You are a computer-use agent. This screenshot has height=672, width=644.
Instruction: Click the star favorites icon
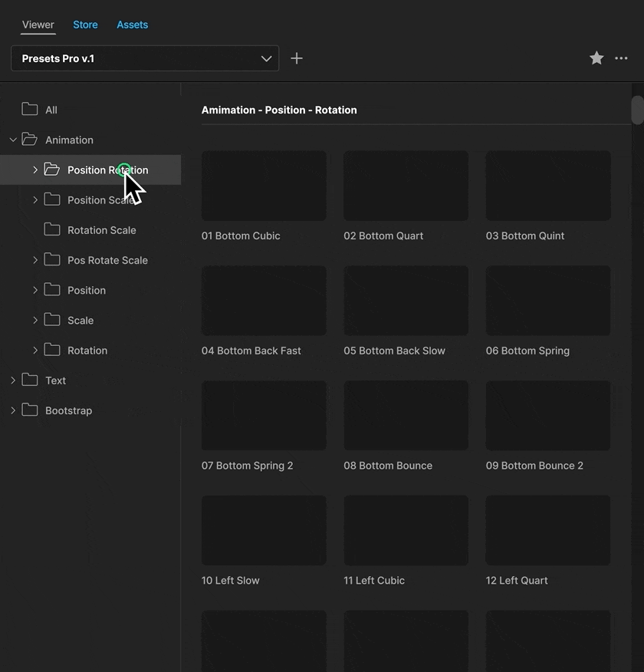click(x=596, y=58)
